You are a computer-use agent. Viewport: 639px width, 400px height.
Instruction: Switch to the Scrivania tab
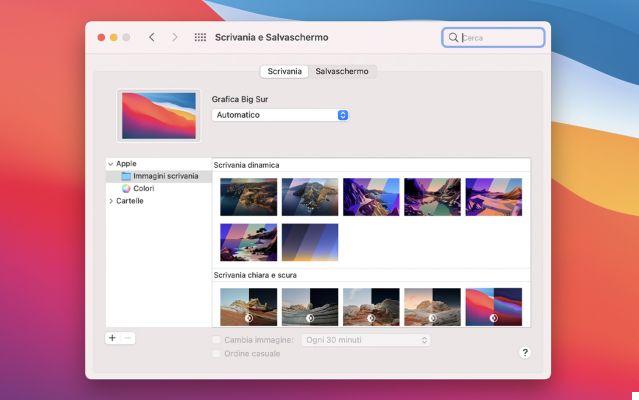284,71
